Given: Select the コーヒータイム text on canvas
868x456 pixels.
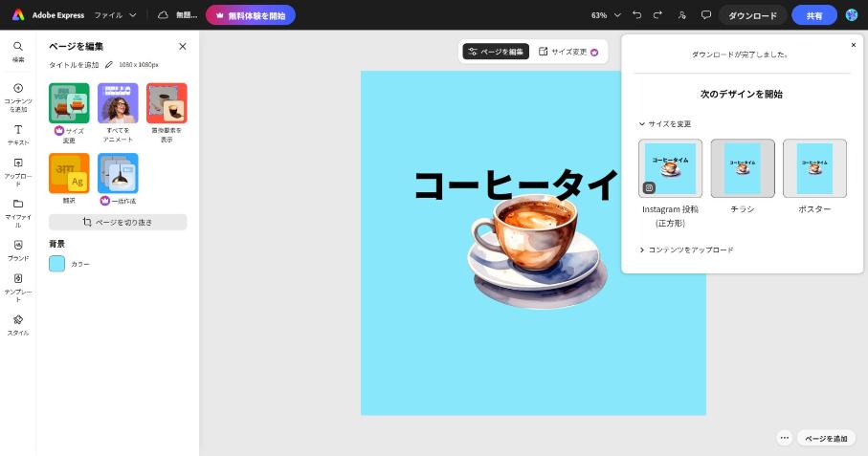Looking at the screenshot, I should click(517, 185).
